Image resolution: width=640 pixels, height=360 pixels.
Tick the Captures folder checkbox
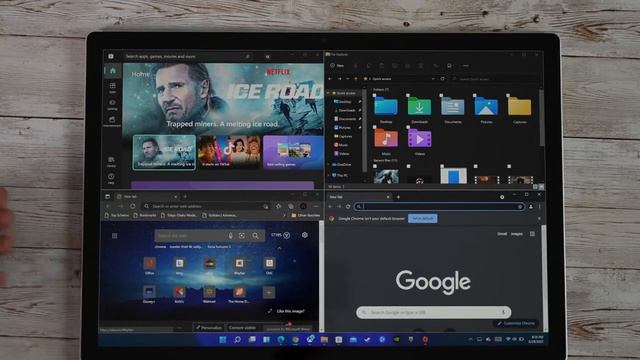click(508, 96)
